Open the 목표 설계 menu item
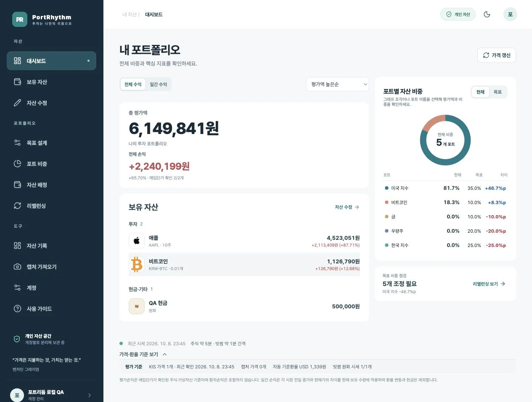Image resolution: width=532 pixels, height=402 pixels. pyautogui.click(x=51, y=142)
